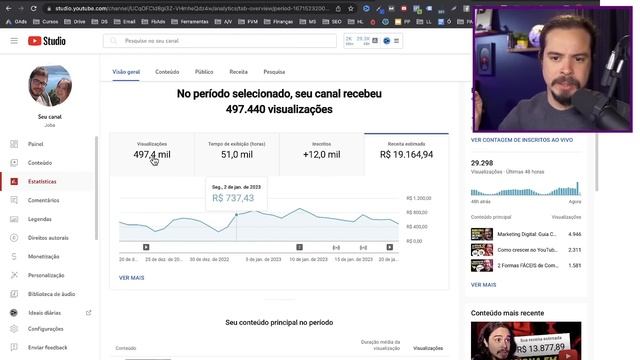The width and height of the screenshot is (640, 360).
Task: Click VER MAIS under Conteúdo principal
Action: [483, 285]
